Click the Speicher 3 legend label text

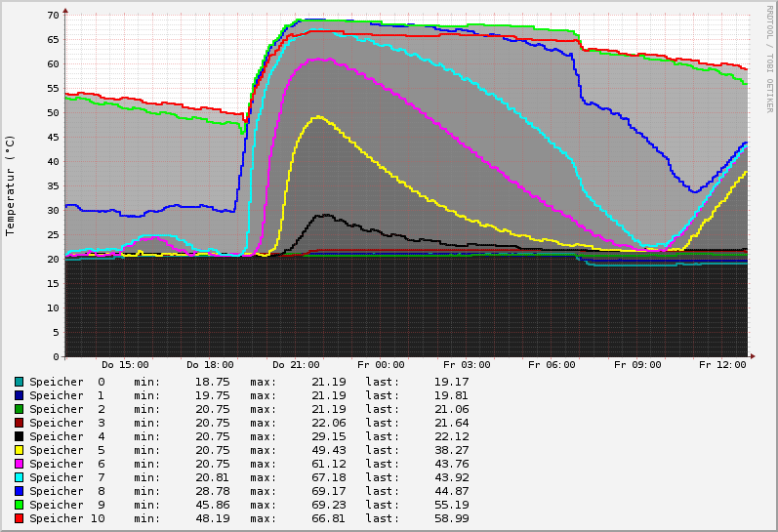tap(66, 423)
